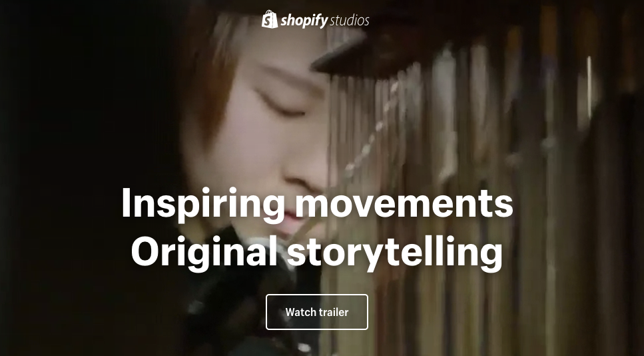Click the "Inspiring movements" headline

(317, 203)
